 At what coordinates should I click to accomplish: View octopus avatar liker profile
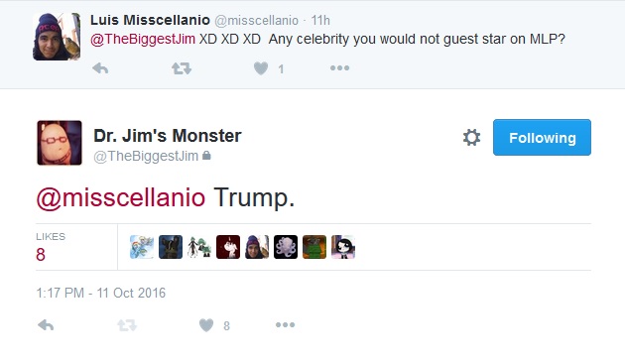[286, 247]
